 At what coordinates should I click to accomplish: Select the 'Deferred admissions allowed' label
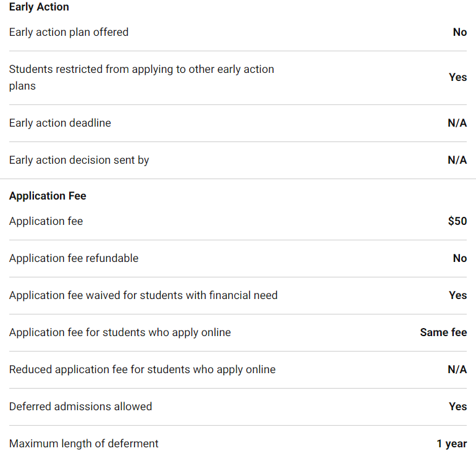click(80, 407)
